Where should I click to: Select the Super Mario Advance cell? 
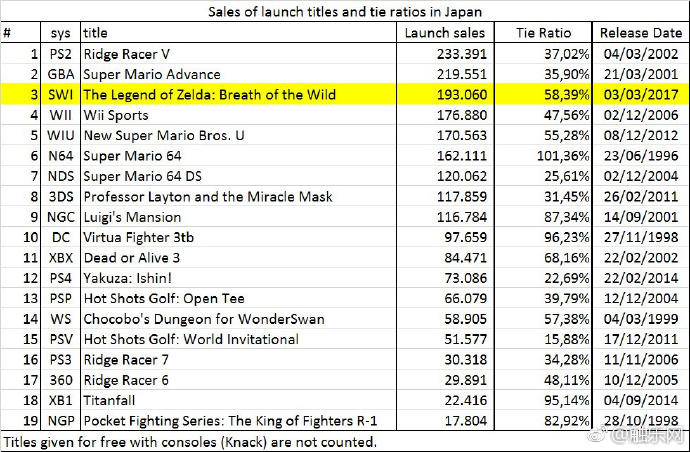pyautogui.click(x=239, y=74)
